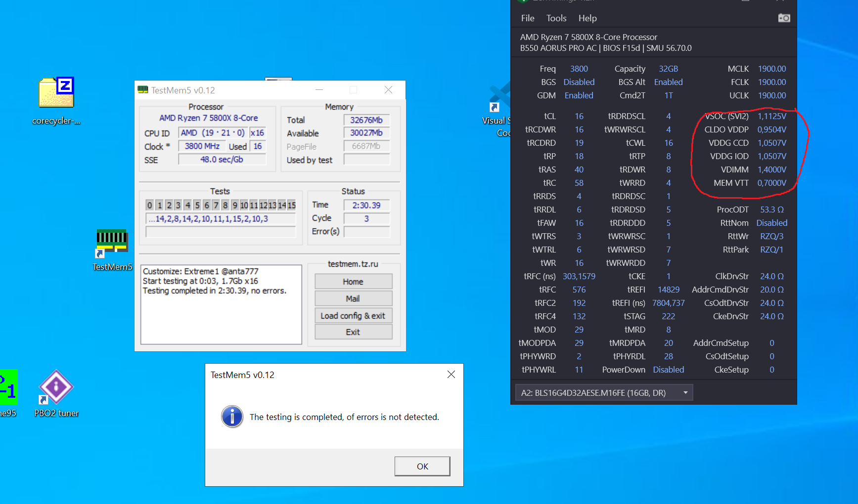The width and height of the screenshot is (858, 504).
Task: Click the tREFI value 14829
Action: click(x=669, y=290)
